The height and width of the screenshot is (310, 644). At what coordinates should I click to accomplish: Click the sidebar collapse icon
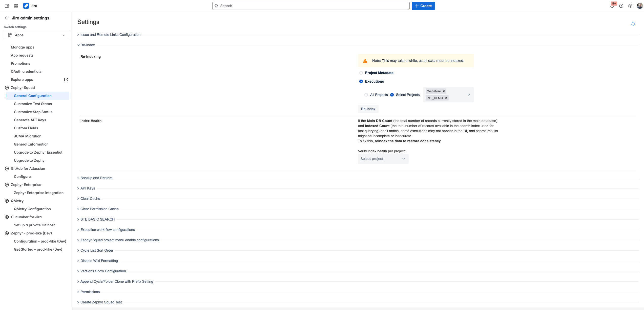click(7, 6)
